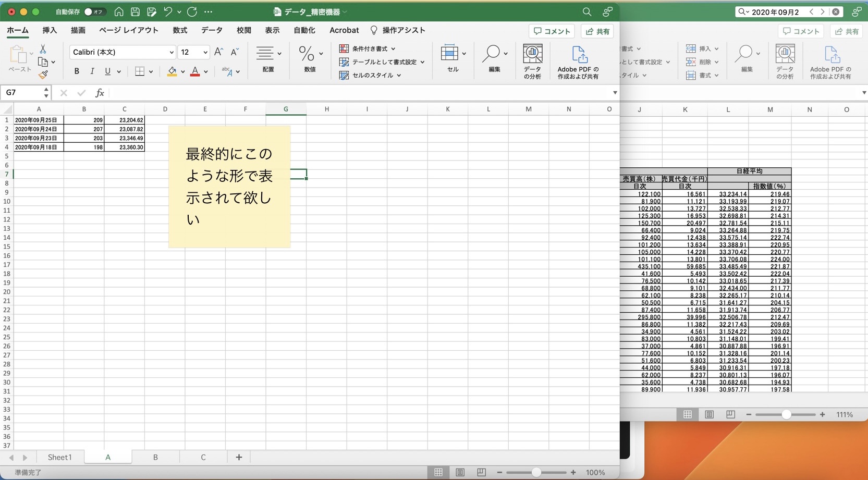Image resolution: width=868 pixels, height=480 pixels.
Task: Open the fill color dropdown arrow
Action: (183, 72)
